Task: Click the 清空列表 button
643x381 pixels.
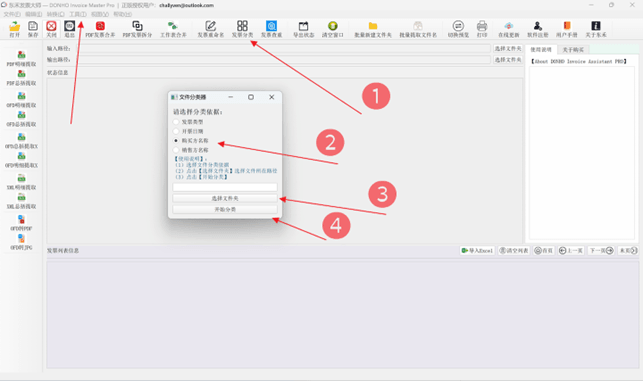Action: pyautogui.click(x=514, y=251)
